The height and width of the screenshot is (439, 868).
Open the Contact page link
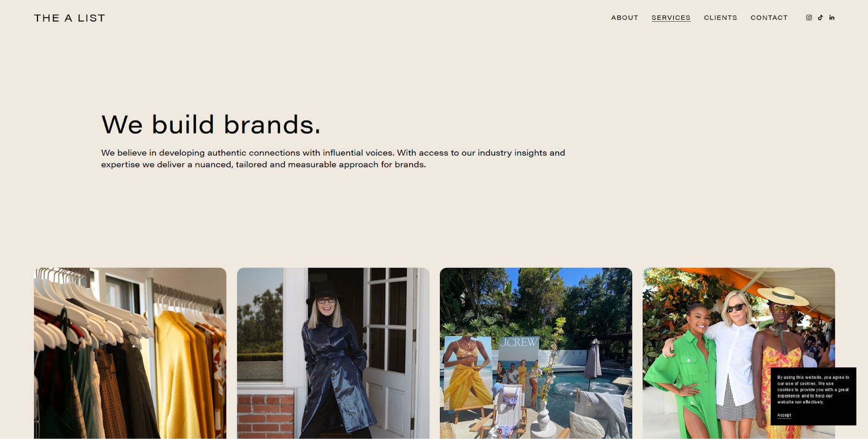(x=769, y=17)
